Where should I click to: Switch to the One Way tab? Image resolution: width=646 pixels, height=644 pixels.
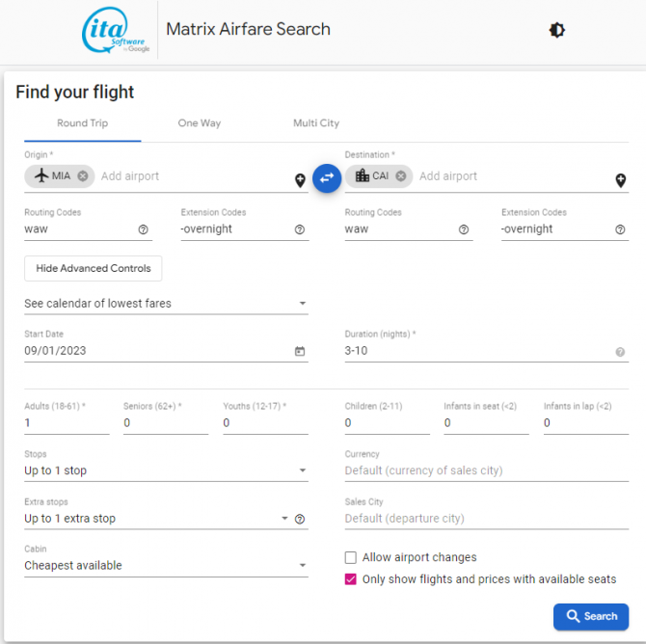[x=200, y=123]
